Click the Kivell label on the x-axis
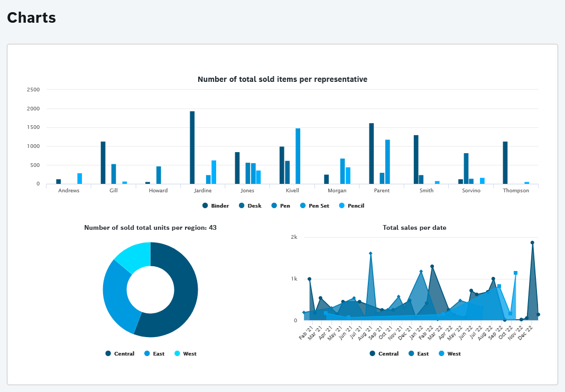 point(292,191)
